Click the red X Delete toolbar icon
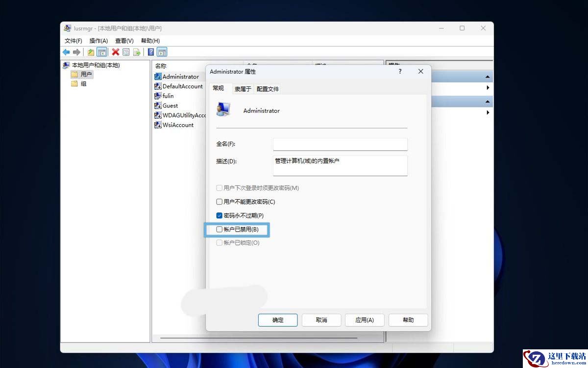Image resolution: width=588 pixels, height=368 pixels. 116,52
